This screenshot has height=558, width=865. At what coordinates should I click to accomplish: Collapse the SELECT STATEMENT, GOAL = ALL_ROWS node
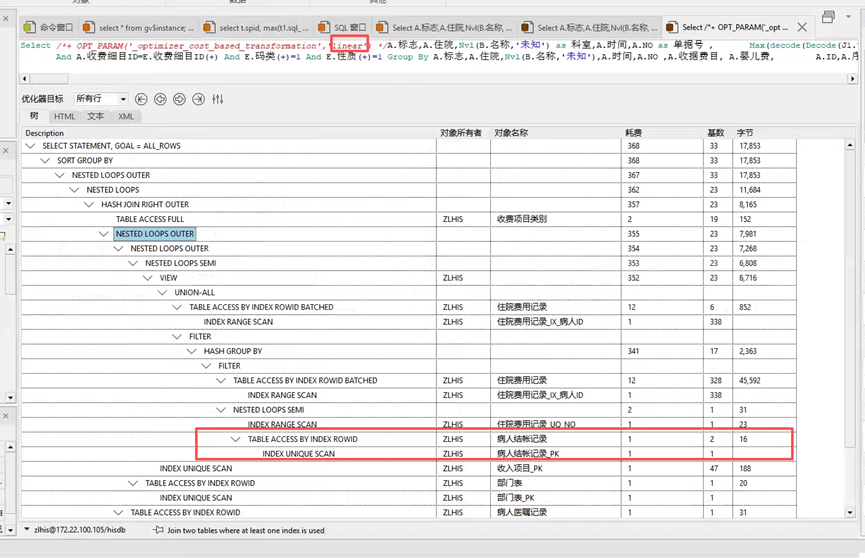30,146
